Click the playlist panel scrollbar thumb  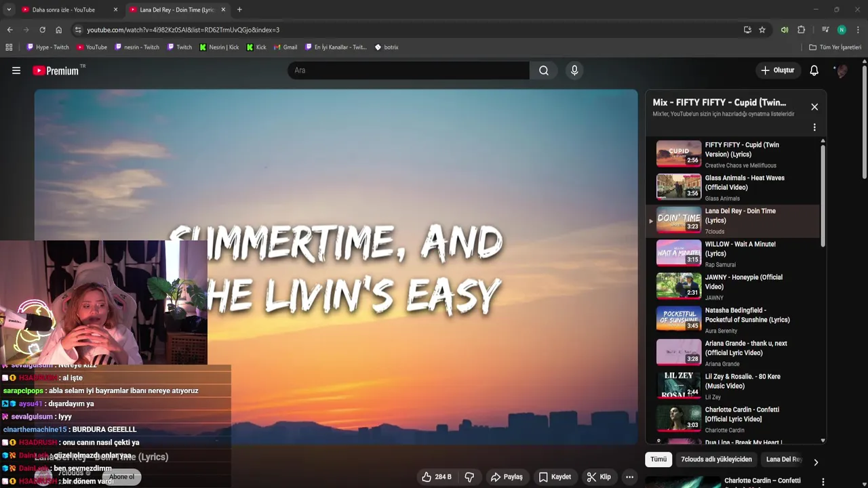[823, 195]
